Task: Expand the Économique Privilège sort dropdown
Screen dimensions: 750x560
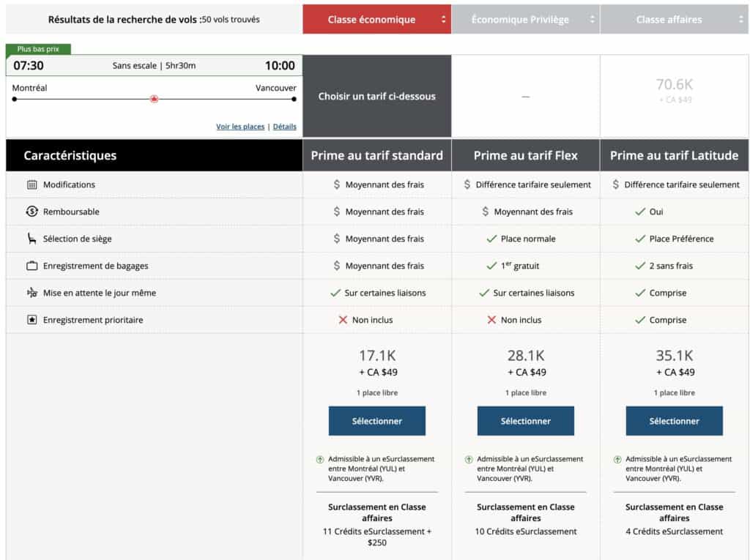Action: (x=592, y=20)
